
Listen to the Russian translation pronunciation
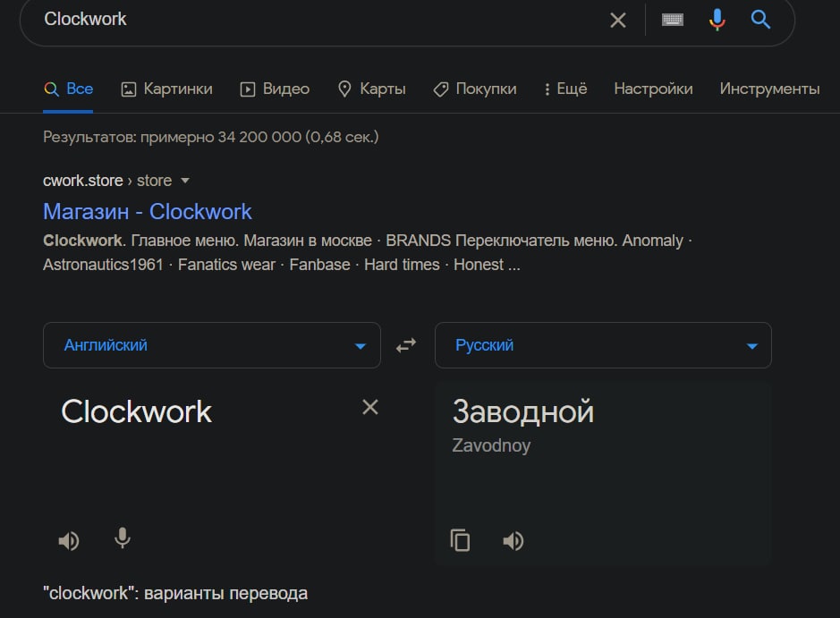tap(513, 541)
